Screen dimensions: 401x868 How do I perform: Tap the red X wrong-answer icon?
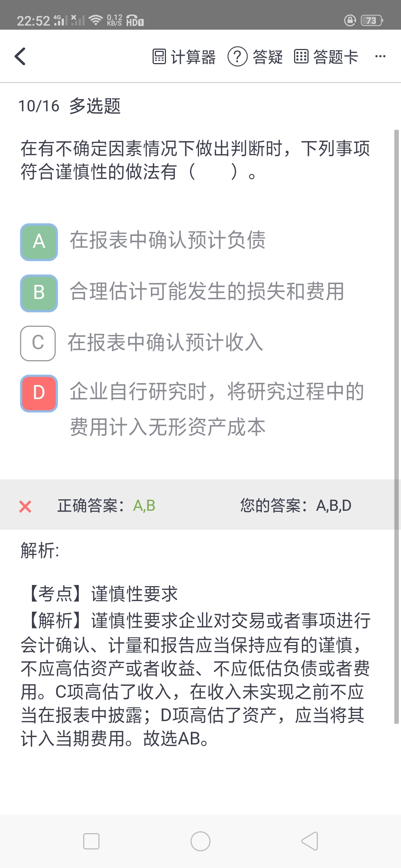click(25, 506)
